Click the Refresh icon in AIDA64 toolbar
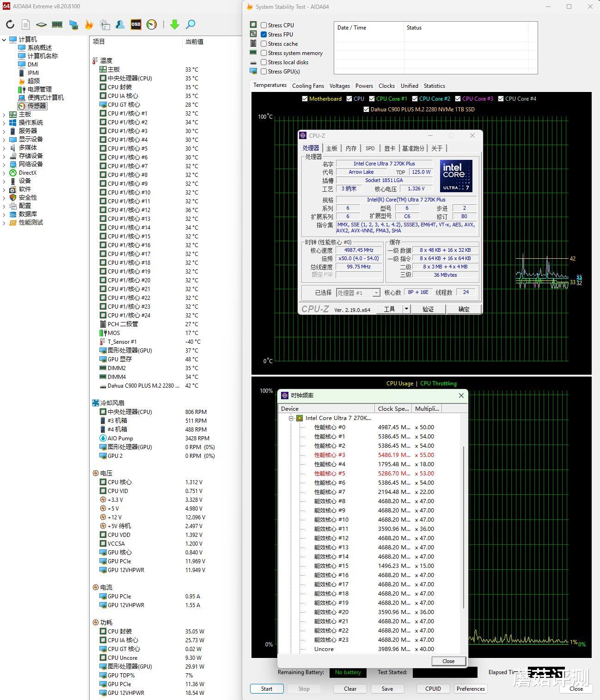 (10, 24)
